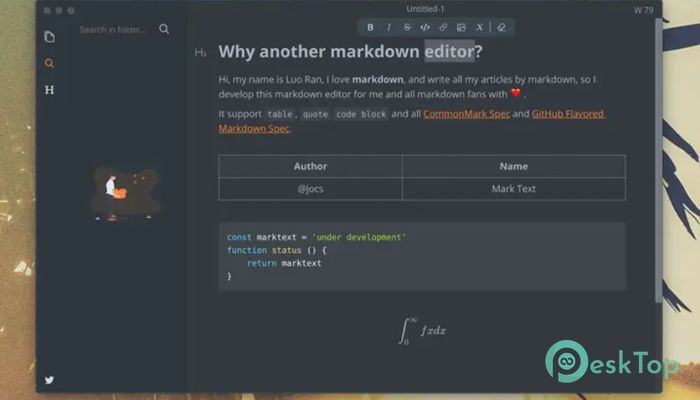
Task: Click the word count W 79
Action: 643,10
